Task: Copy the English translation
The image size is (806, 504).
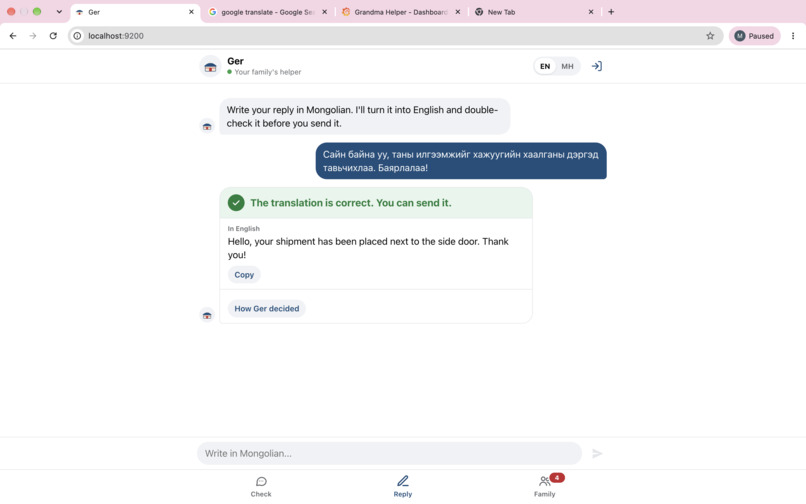Action: pyautogui.click(x=244, y=275)
